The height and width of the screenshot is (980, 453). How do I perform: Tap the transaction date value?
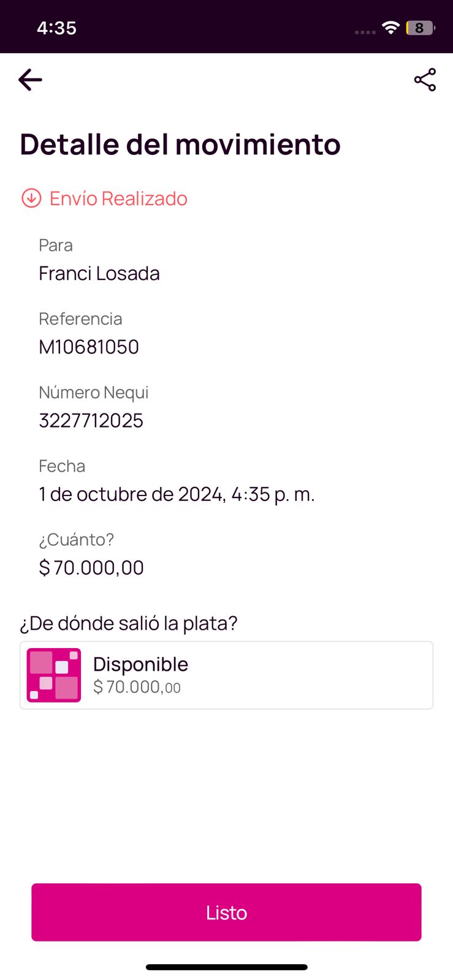(177, 494)
